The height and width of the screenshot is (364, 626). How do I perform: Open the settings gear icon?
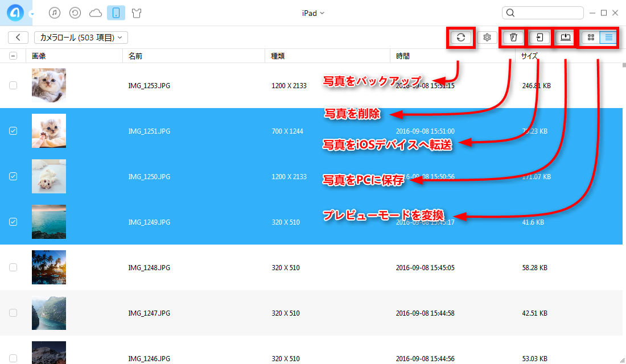[487, 38]
